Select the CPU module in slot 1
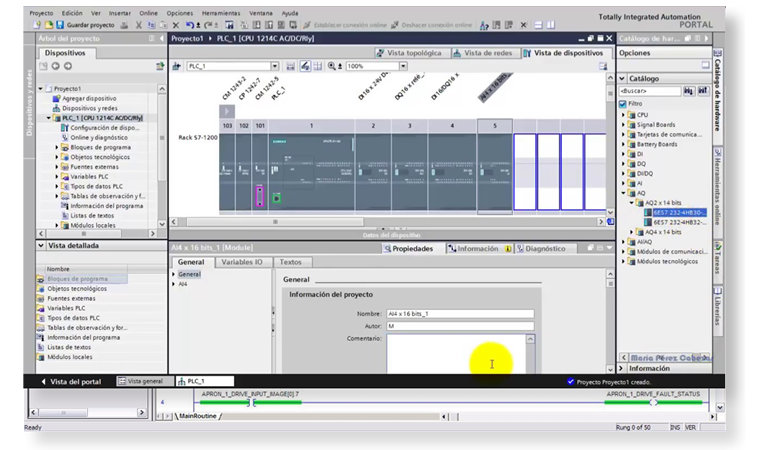This screenshot has width=768, height=450. (x=312, y=172)
